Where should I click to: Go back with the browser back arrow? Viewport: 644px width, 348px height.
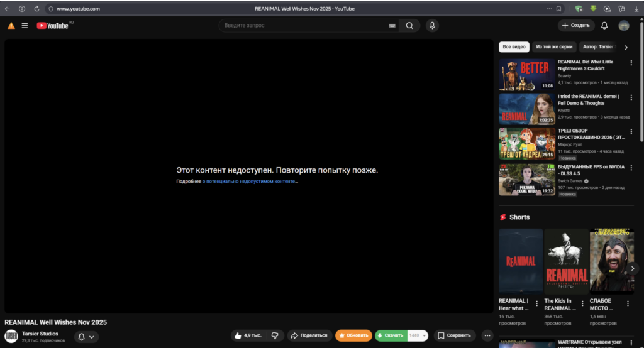click(x=8, y=9)
